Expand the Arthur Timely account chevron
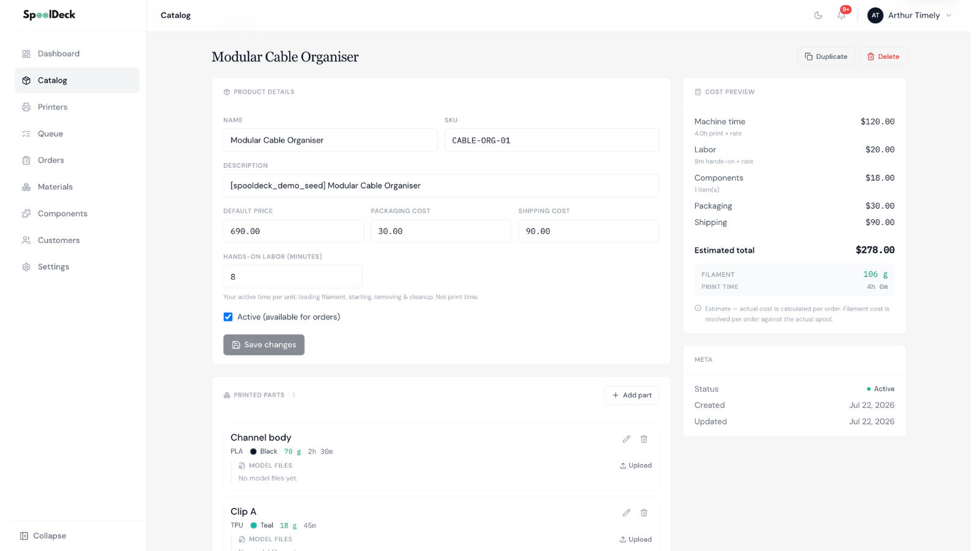Viewport: 980px width, 551px height. click(x=949, y=15)
